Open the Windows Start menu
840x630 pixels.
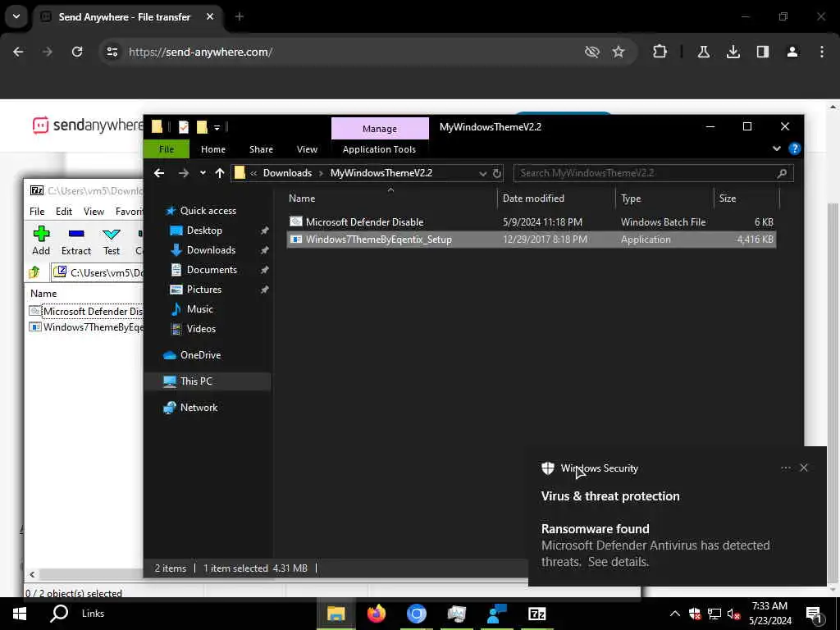(20, 614)
